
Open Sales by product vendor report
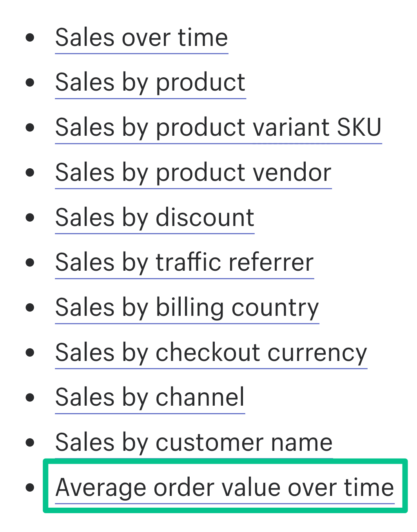(x=193, y=173)
